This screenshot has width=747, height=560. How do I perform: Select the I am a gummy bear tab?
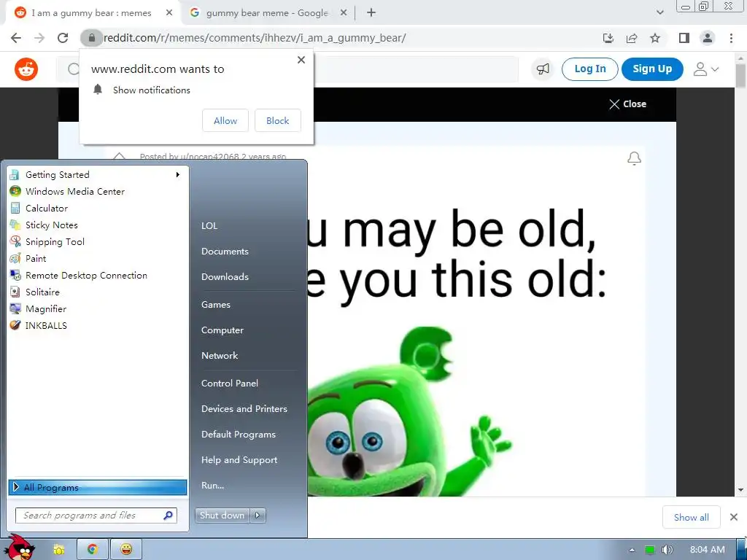click(91, 13)
